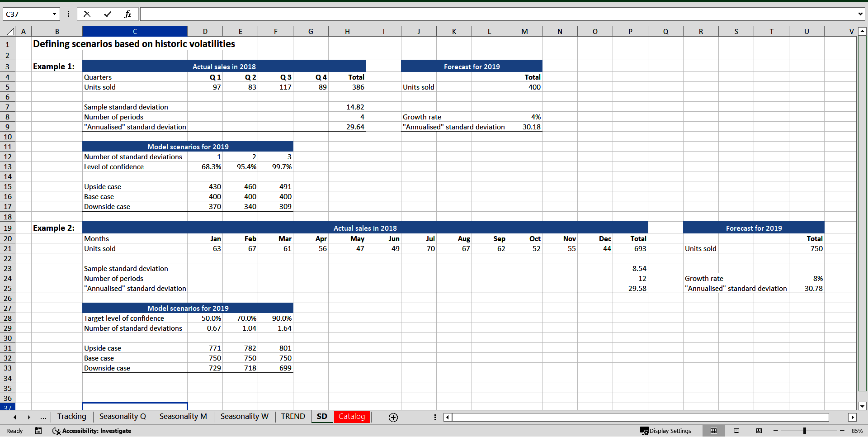Image resolution: width=868 pixels, height=437 pixels.
Task: Open the Seasonality M sheet tab
Action: click(x=183, y=417)
